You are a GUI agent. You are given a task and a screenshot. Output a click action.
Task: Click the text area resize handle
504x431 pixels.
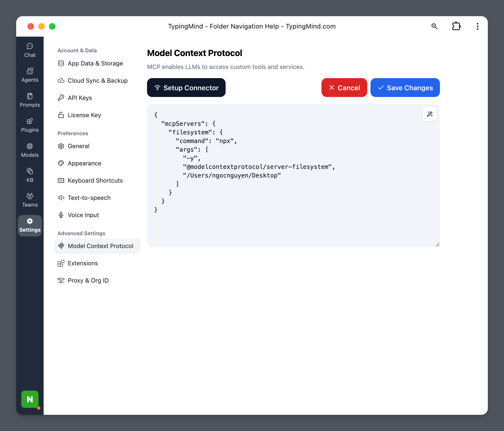(x=437, y=245)
